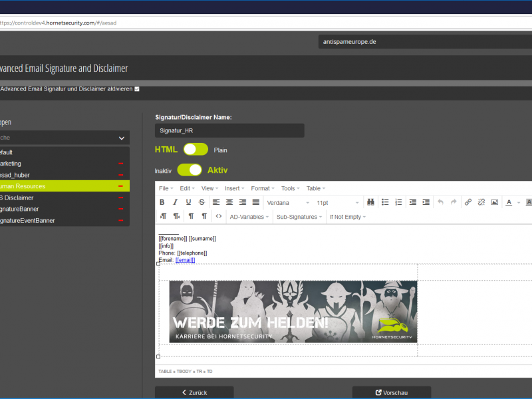Select the Human Resources group

(64, 186)
